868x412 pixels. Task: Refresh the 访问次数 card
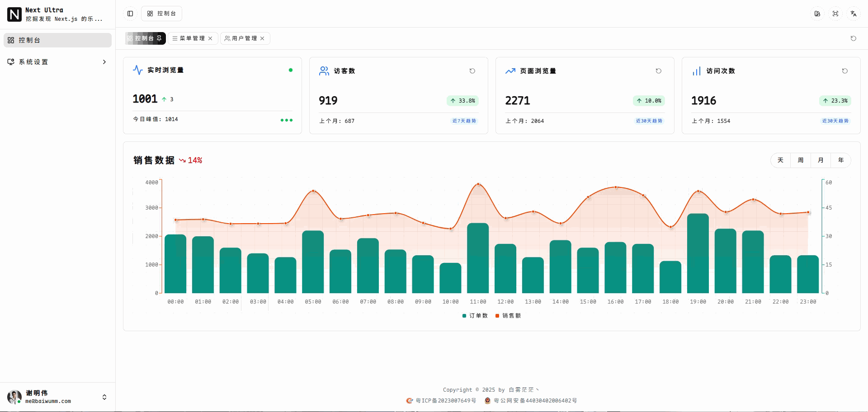coord(845,71)
